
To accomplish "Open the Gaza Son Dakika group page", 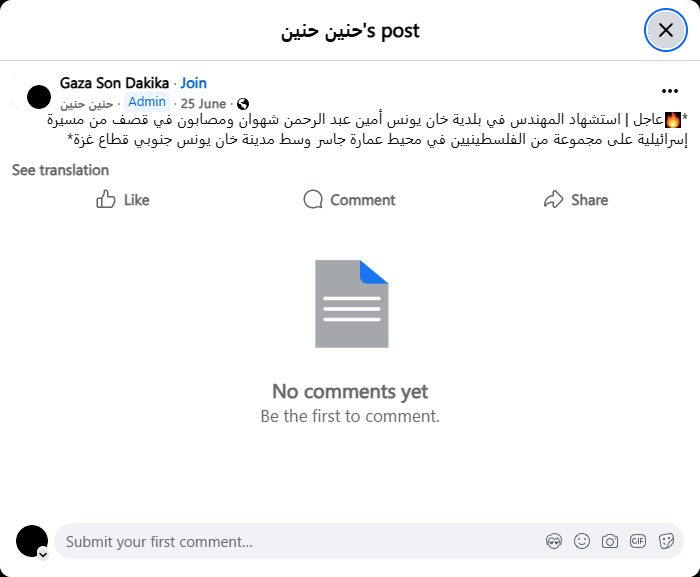I will (114, 83).
